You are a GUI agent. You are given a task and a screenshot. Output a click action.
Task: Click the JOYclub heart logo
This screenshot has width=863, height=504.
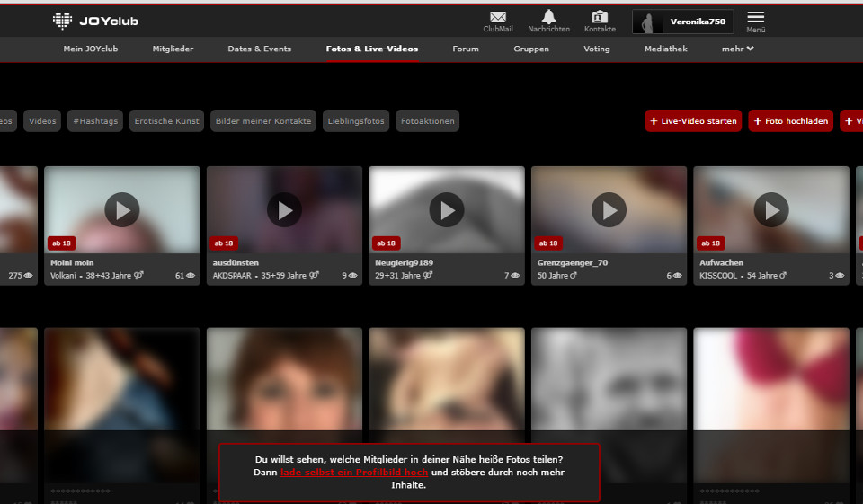click(62, 21)
